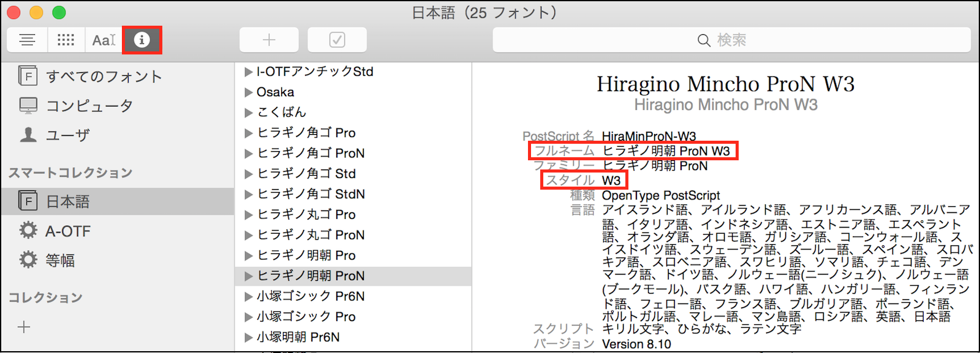Expand こくばん font family
This screenshot has width=980, height=353.
point(248,113)
